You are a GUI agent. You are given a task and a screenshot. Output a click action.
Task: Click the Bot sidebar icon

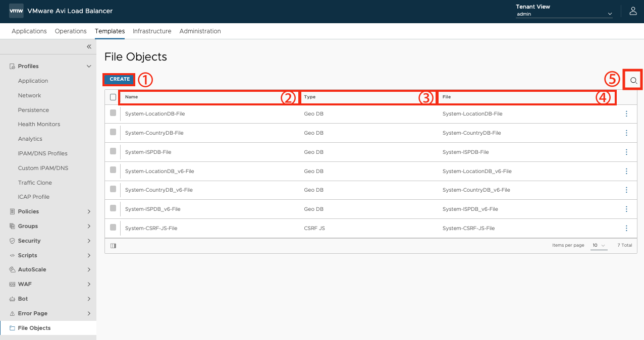12,299
